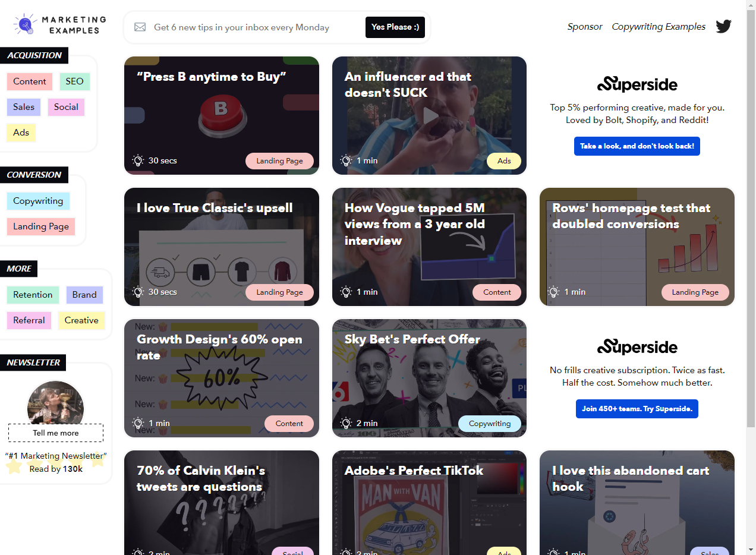This screenshot has height=555, width=756.
Task: Click lightbulb icon on Rows' homepage card
Action: tap(553, 292)
